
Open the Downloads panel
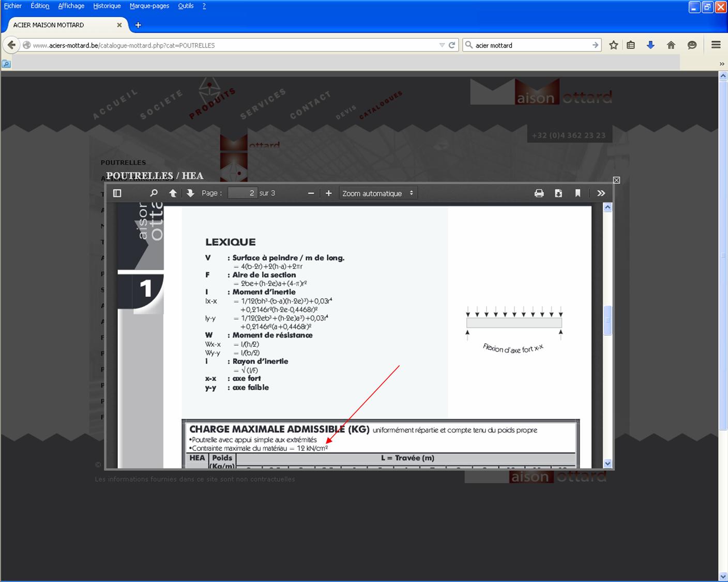(x=650, y=45)
